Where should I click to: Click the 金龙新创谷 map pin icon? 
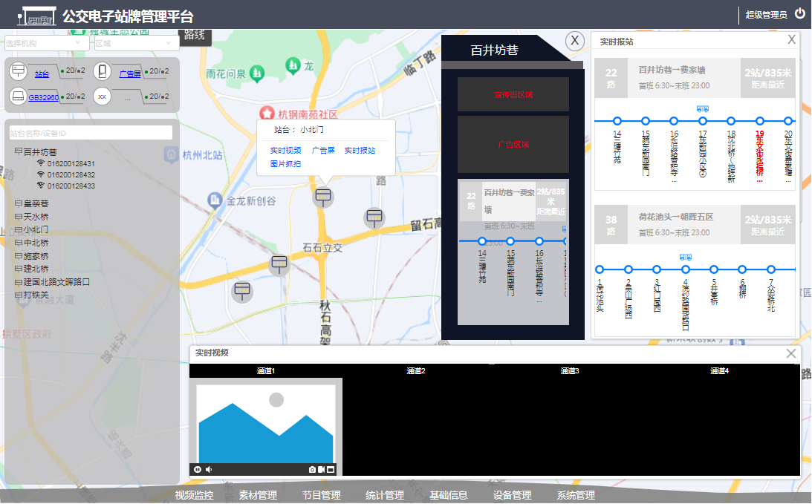tap(215, 200)
